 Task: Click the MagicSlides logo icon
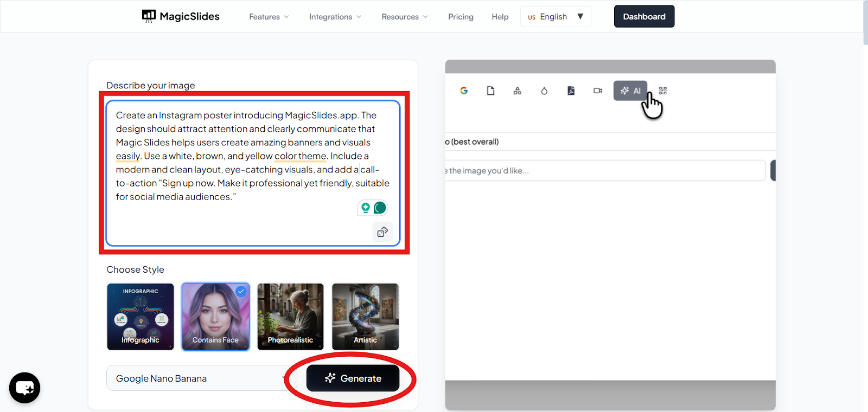pyautogui.click(x=149, y=16)
